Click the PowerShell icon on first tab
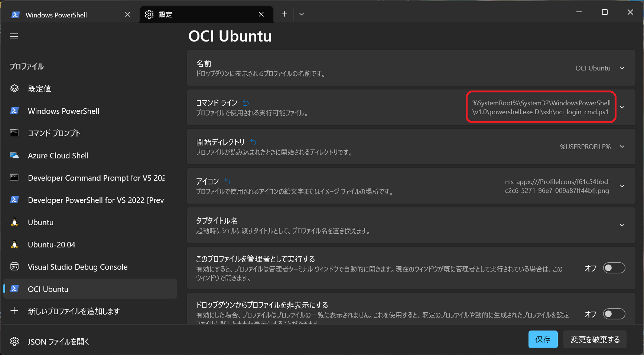Viewport: 644px width, 355px height. click(15, 15)
